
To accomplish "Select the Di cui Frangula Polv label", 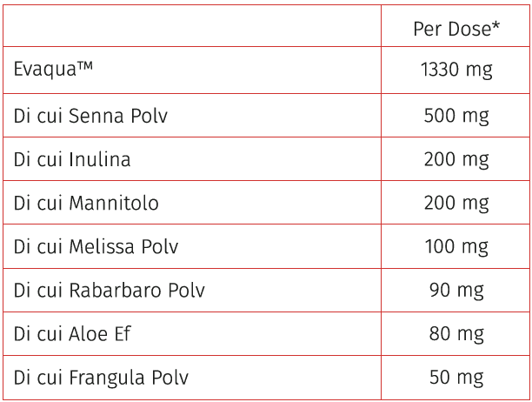I will click(101, 379).
